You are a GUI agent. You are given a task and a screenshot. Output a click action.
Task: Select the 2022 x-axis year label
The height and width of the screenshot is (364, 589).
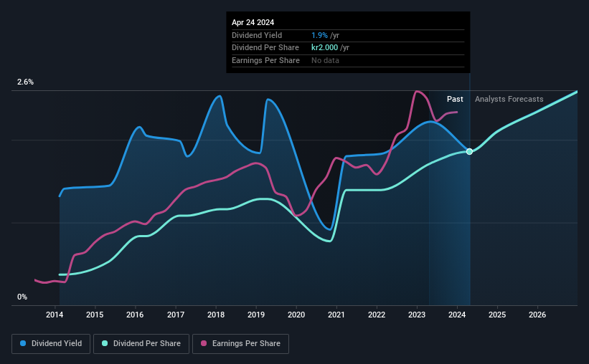point(377,315)
